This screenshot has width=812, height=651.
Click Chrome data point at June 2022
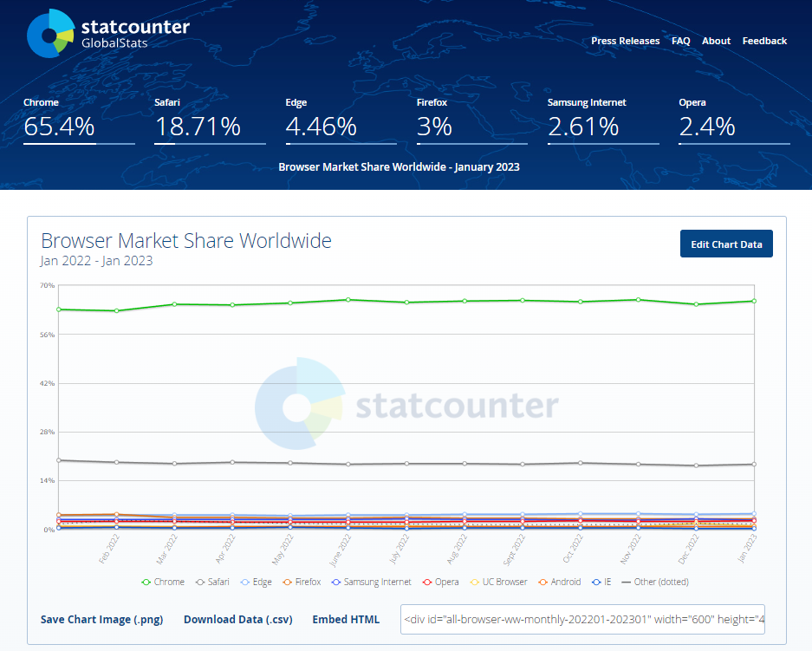[x=348, y=300]
